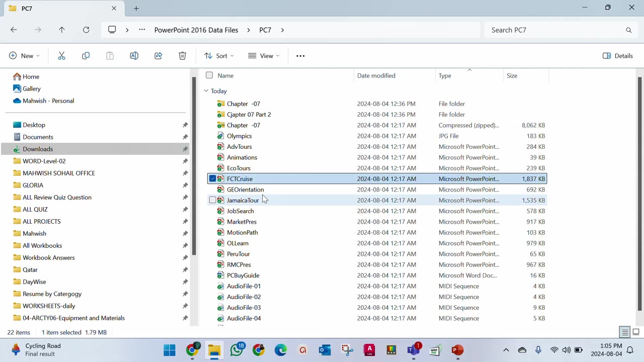The height and width of the screenshot is (362, 644).
Task: Select the GEOrientation presentation file
Action: (x=246, y=190)
